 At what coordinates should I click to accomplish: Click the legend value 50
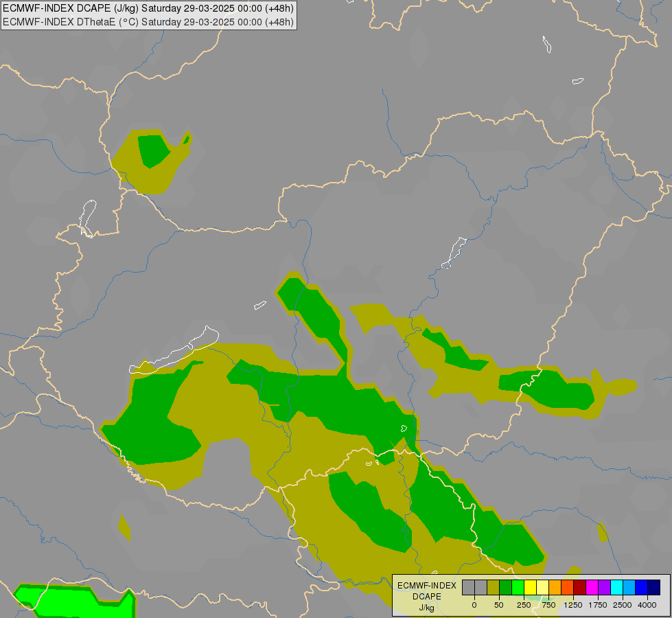click(x=499, y=605)
